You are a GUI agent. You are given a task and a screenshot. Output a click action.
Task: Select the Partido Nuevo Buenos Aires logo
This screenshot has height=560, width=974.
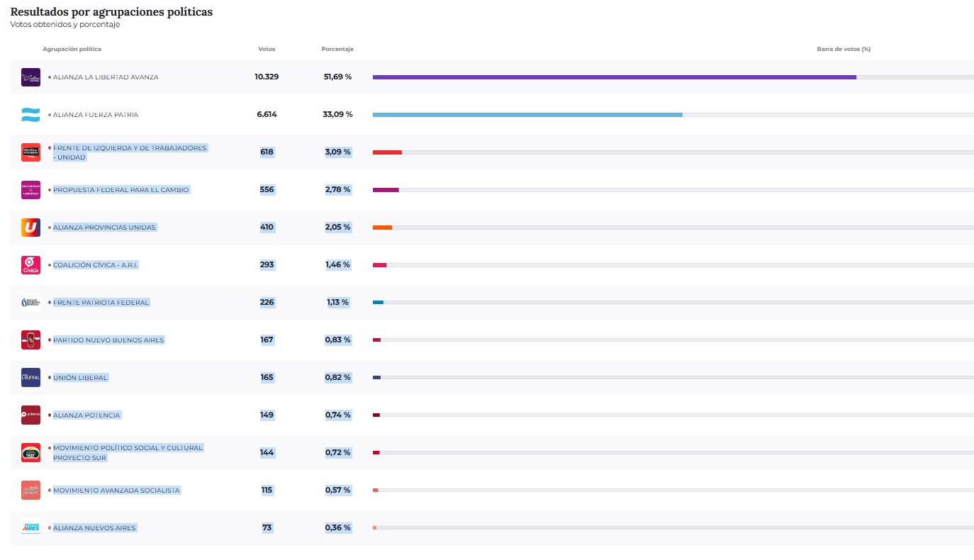coord(30,340)
